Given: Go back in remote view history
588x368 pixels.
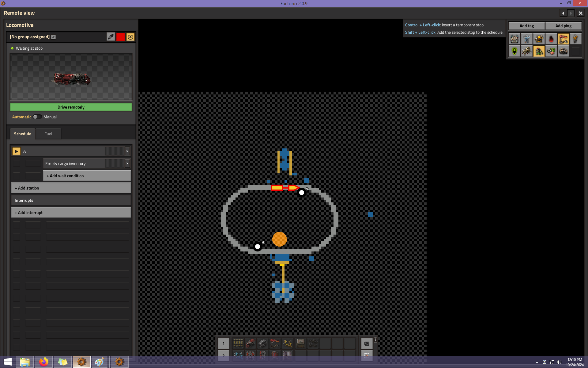Looking at the screenshot, I should coord(563,13).
